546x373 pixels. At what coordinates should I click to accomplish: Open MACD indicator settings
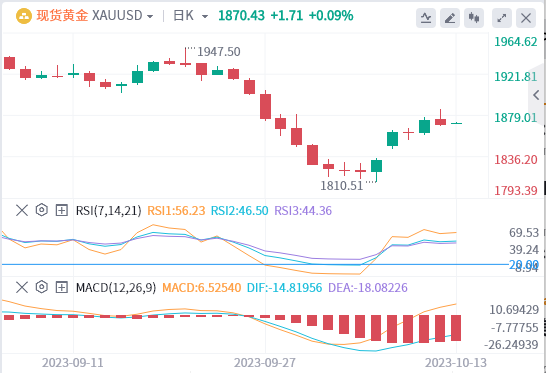coord(42,287)
